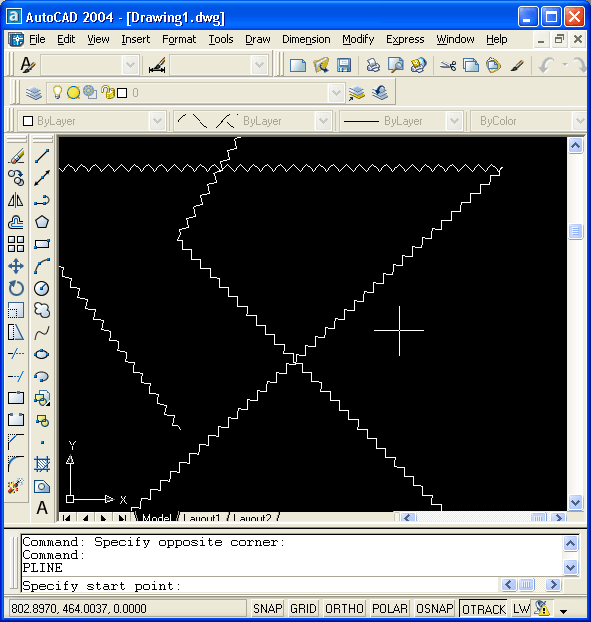The width and height of the screenshot is (591, 622).
Task: Click the Extend tool
Action: click(16, 376)
